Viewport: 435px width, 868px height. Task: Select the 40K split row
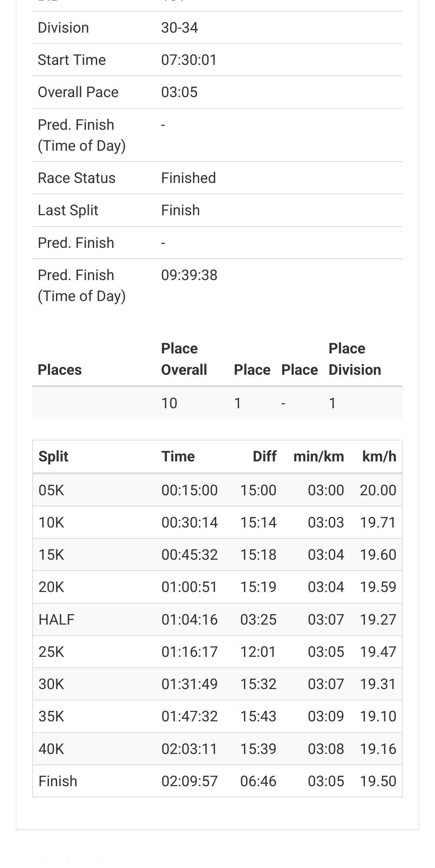(217, 749)
